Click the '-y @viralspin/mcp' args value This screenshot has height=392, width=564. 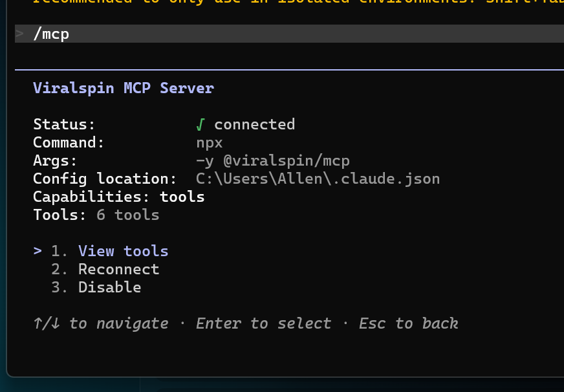(273, 161)
